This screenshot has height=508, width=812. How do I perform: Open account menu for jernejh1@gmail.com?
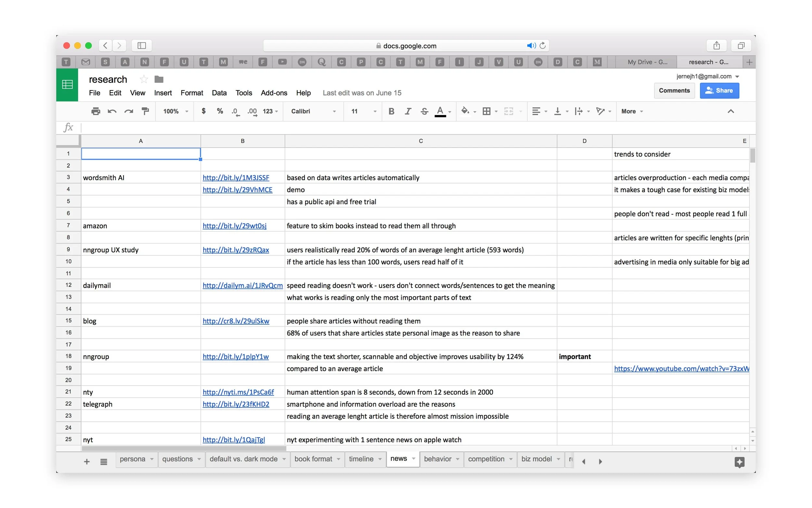[x=708, y=76]
